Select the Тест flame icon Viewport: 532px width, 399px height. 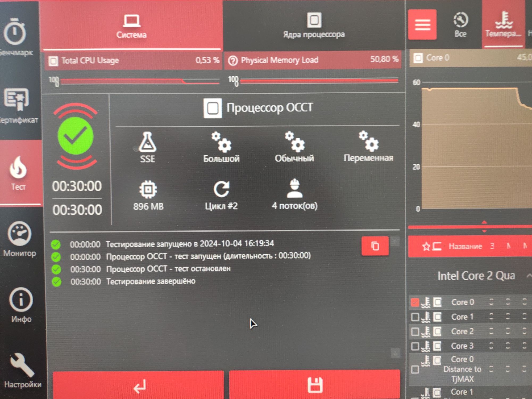[x=18, y=167]
